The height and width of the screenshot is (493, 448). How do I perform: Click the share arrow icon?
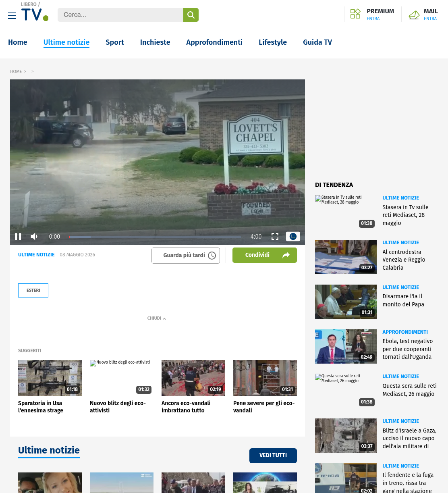pyautogui.click(x=286, y=255)
